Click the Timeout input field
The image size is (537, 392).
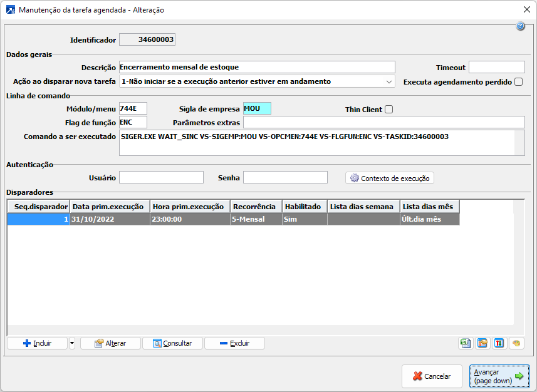coord(497,67)
